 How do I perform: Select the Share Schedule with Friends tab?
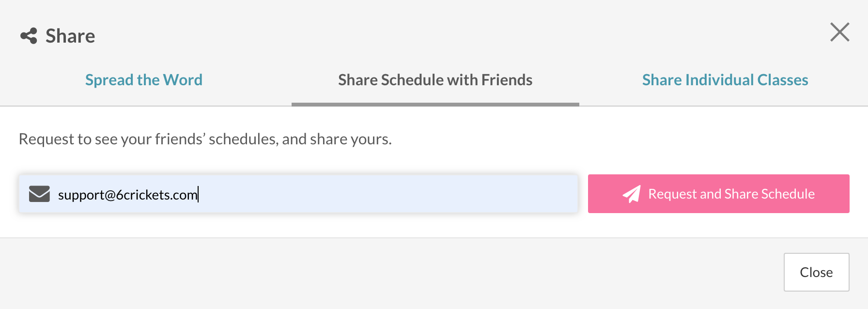(435, 80)
